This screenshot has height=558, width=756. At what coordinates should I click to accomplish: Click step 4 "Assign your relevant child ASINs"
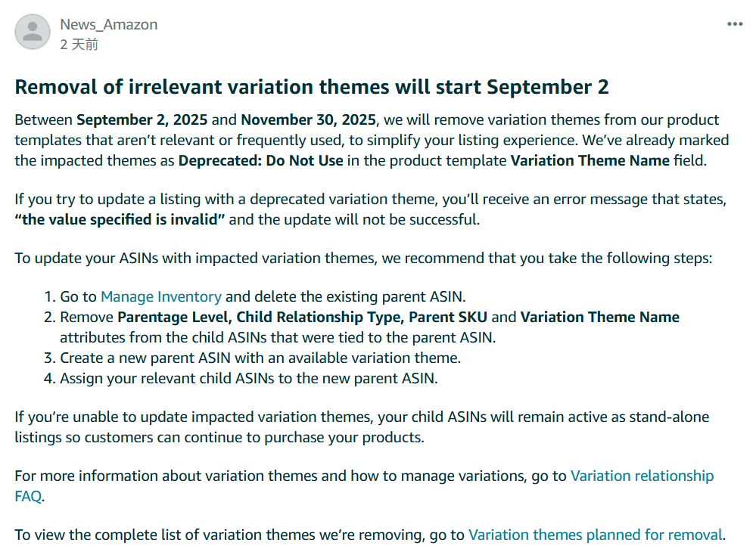249,379
